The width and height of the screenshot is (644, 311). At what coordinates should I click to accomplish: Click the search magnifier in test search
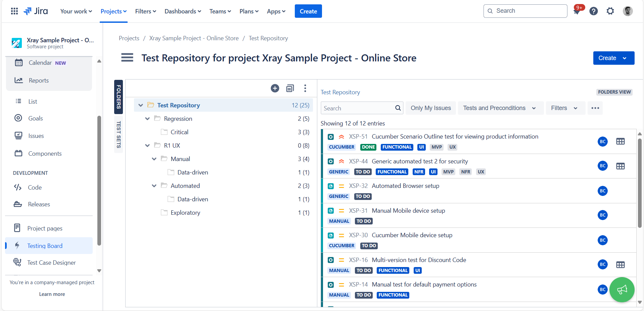tap(398, 108)
